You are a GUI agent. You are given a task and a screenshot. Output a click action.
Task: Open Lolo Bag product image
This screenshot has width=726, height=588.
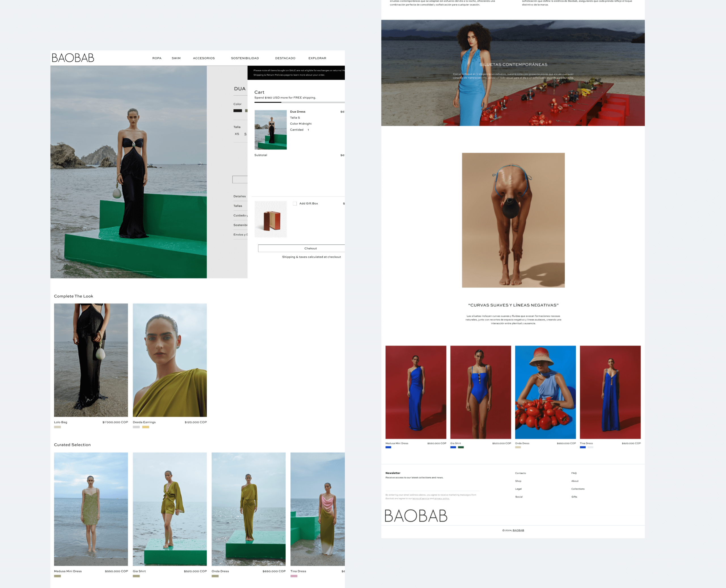click(x=91, y=360)
